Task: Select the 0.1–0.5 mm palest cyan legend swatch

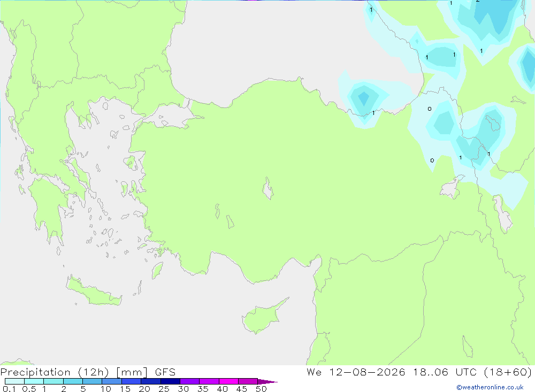Action: pyautogui.click(x=14, y=381)
